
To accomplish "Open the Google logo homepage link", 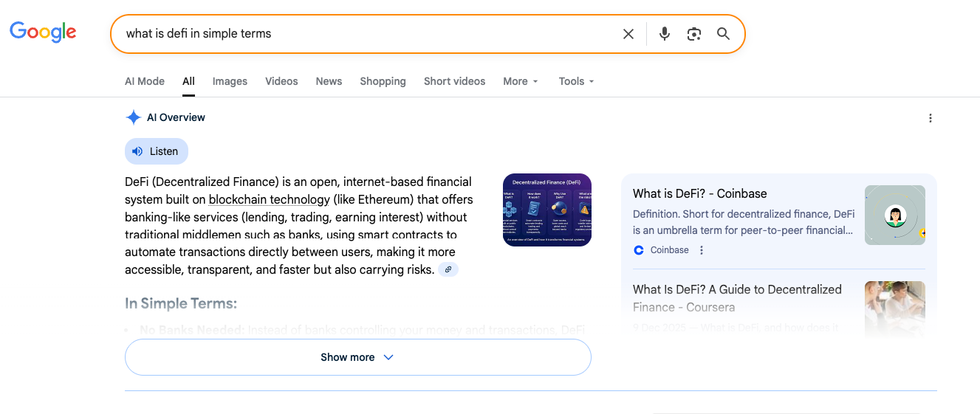I will [x=43, y=32].
